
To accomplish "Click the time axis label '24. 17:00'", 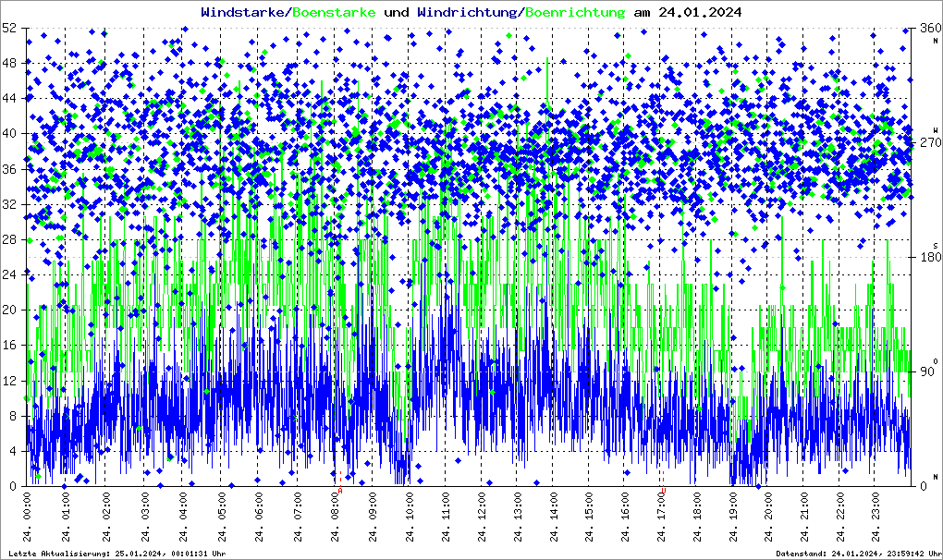I will click(660, 517).
